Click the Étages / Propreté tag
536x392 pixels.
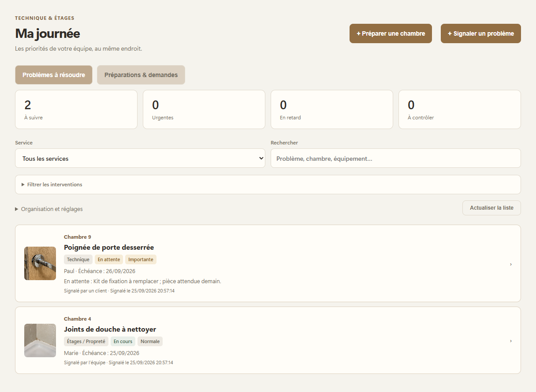tap(86, 341)
